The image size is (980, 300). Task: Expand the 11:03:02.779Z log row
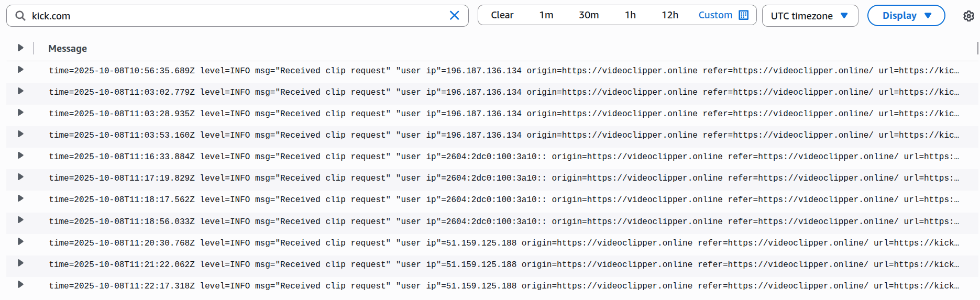(x=20, y=91)
